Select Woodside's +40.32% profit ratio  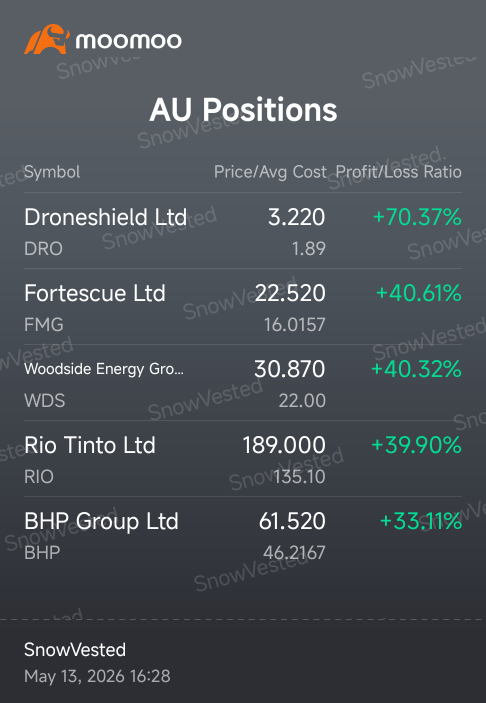click(417, 369)
